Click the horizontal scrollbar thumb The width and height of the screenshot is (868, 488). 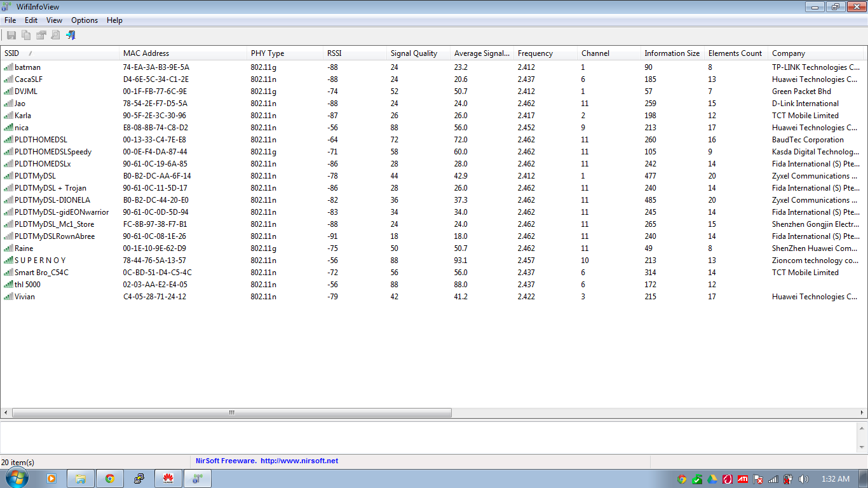232,412
